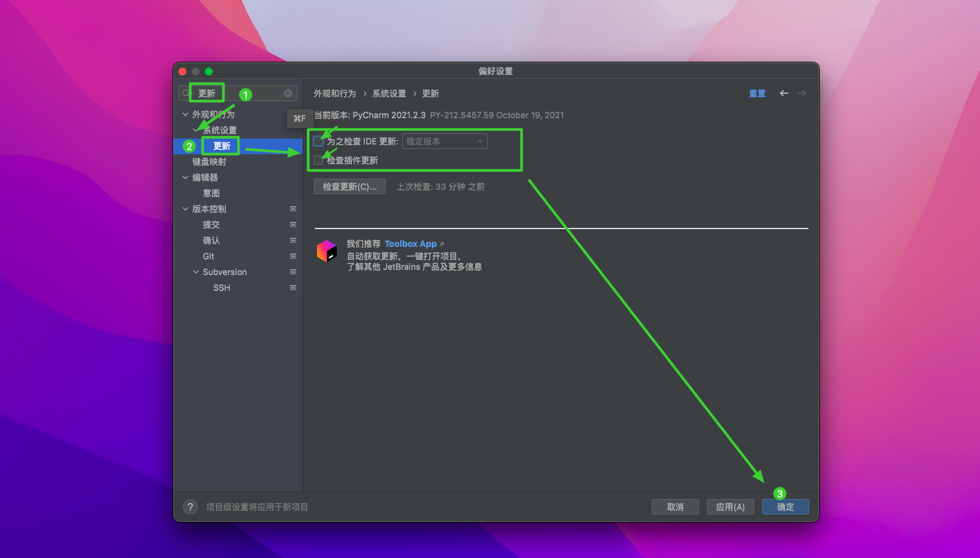Click 外观和行为 breadcrumb
The width and height of the screenshot is (980, 558).
pyautogui.click(x=335, y=93)
